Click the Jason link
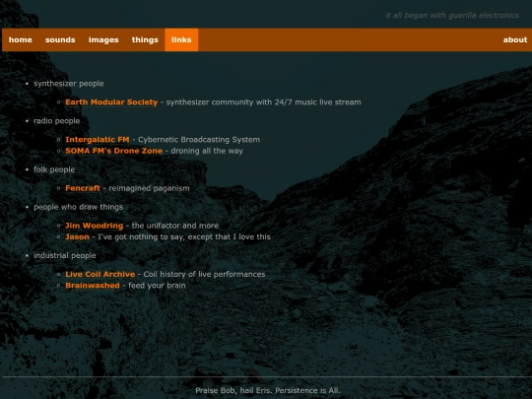The height and width of the screenshot is (399, 532). 77,236
